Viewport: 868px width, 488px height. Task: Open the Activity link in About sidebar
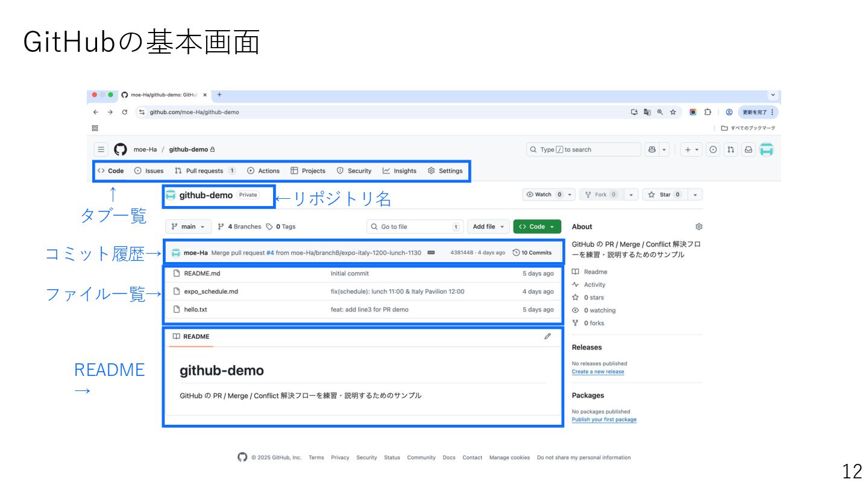tap(594, 284)
